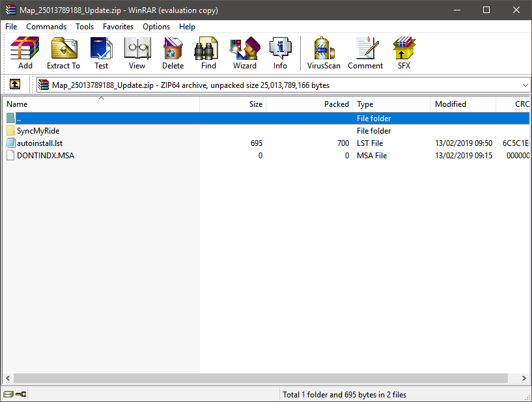Select the parent '..' folder row
The image size is (532, 402).
click(x=266, y=118)
